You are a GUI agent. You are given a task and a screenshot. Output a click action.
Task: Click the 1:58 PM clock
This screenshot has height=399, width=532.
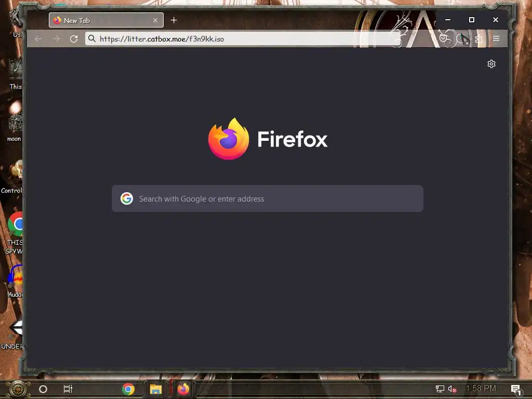(481, 389)
